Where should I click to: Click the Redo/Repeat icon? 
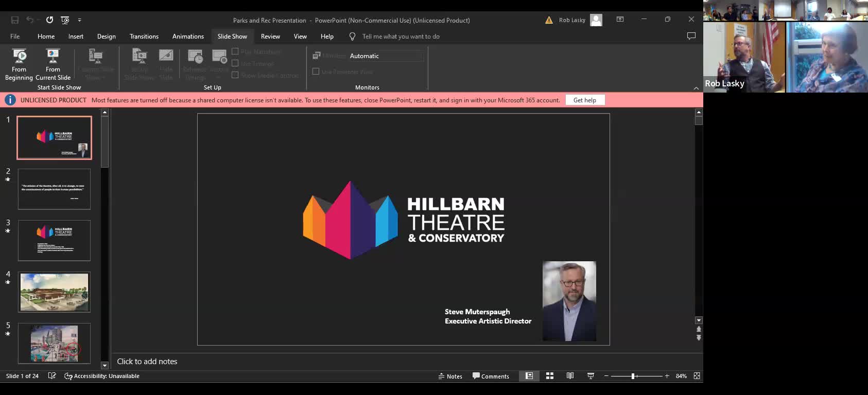(x=49, y=20)
